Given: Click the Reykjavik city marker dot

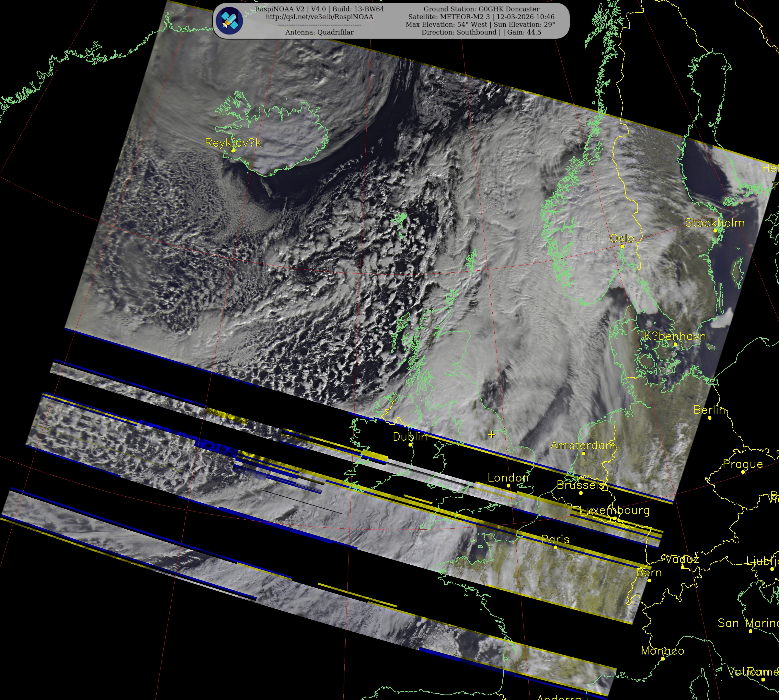Looking at the screenshot, I should tap(233, 151).
